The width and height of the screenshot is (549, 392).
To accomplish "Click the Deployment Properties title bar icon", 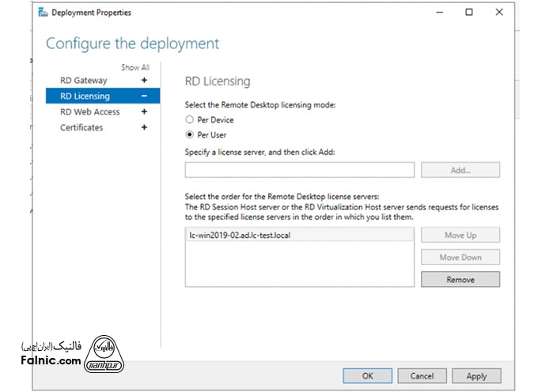I will (43, 13).
